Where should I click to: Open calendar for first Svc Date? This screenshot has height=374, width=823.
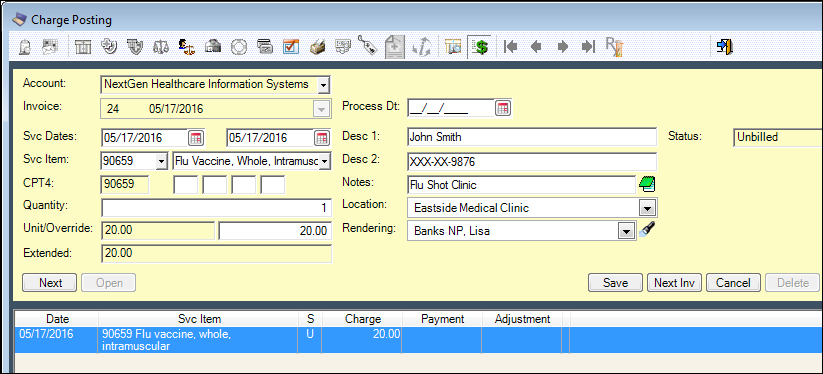tap(196, 138)
